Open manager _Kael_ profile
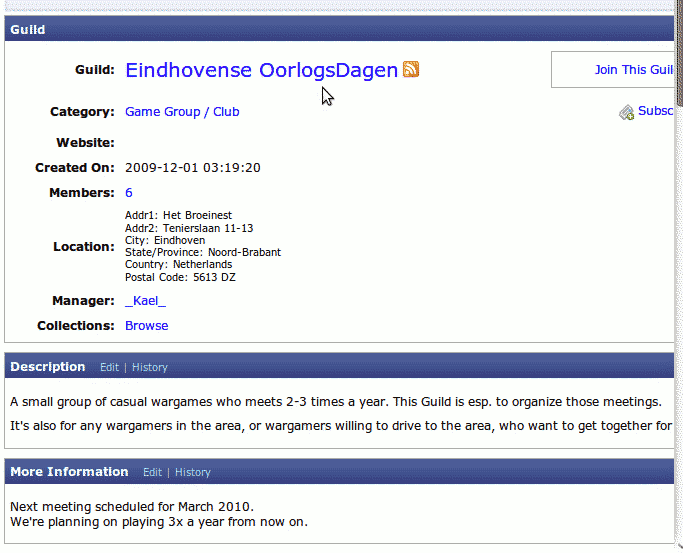Image resolution: width=683 pixels, height=553 pixels. (x=145, y=300)
